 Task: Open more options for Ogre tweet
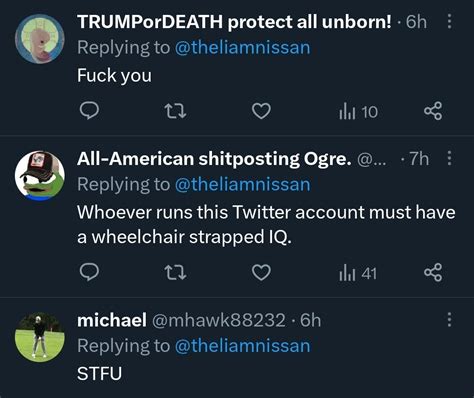[x=449, y=158]
